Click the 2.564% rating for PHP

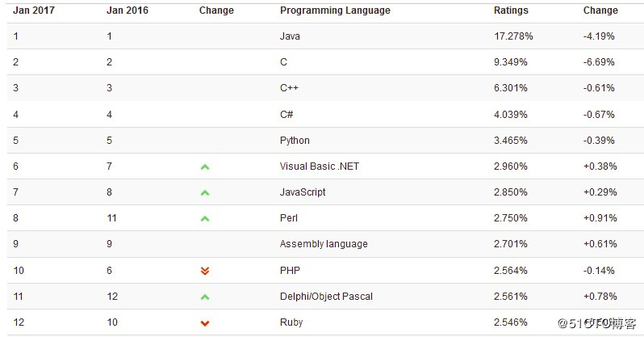click(511, 271)
